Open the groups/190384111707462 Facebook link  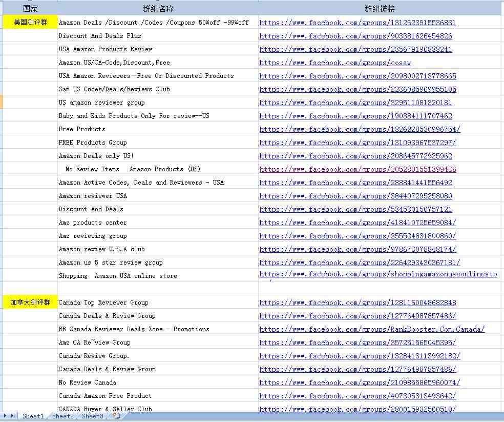point(355,116)
